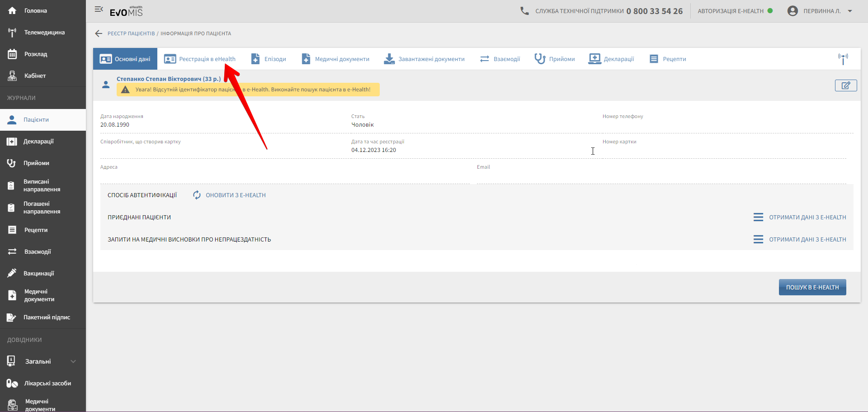Click the telemedicine antenna icon at right
The height and width of the screenshot is (412, 868).
pos(843,59)
